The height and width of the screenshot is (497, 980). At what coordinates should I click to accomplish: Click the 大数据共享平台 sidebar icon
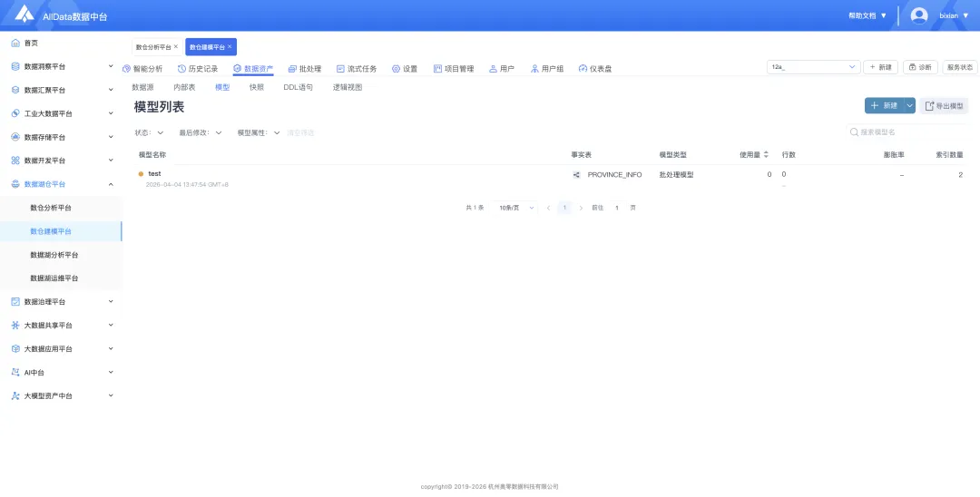coord(15,326)
